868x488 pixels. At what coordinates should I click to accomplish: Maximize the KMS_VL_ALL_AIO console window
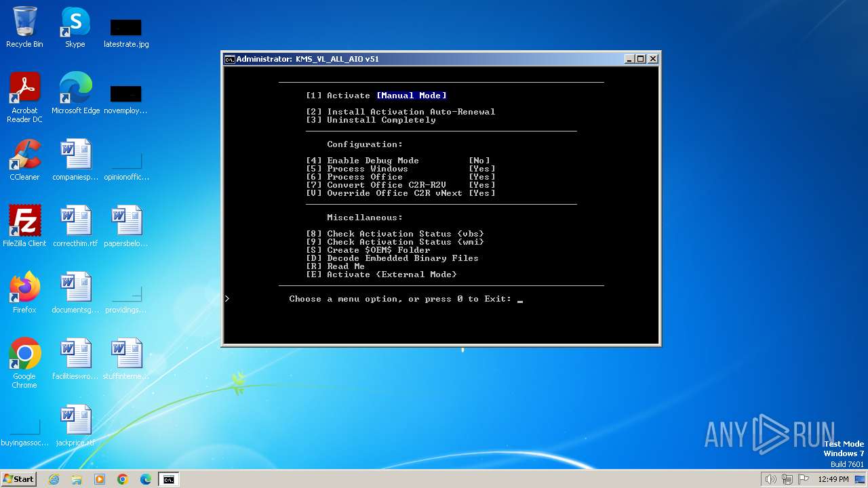641,59
